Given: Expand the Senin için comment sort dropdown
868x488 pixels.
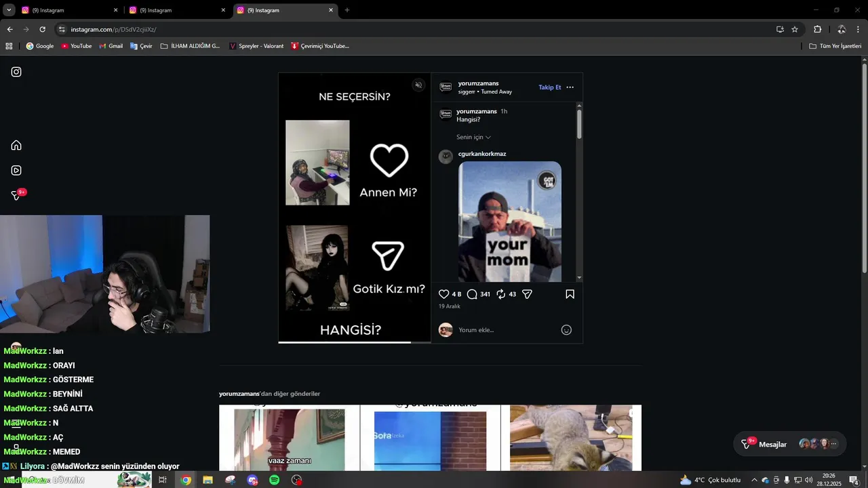Looking at the screenshot, I should (473, 137).
